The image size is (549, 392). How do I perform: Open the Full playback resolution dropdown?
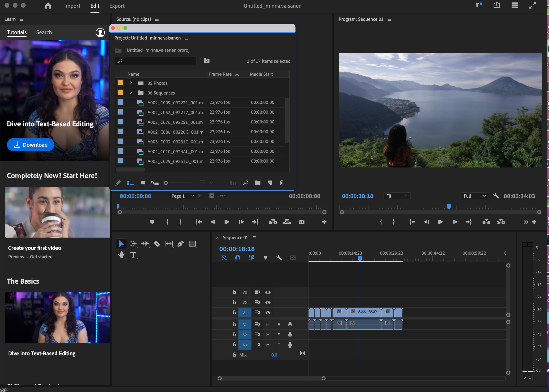(474, 196)
